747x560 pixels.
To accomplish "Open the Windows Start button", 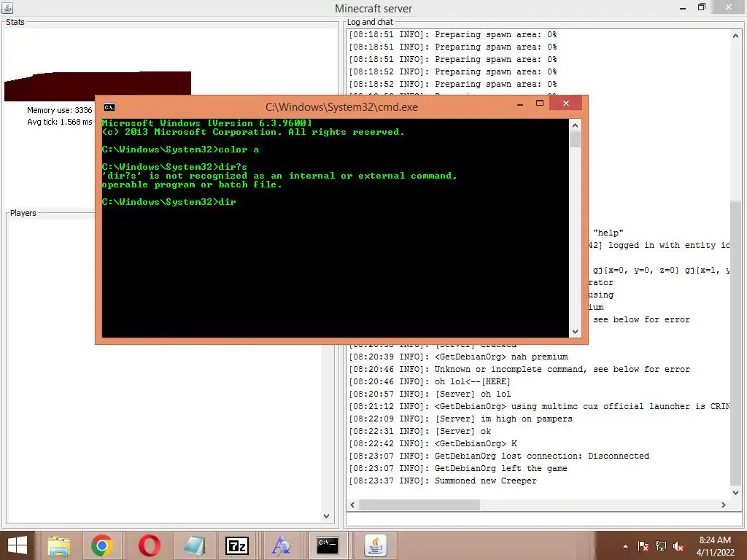I will point(18,545).
